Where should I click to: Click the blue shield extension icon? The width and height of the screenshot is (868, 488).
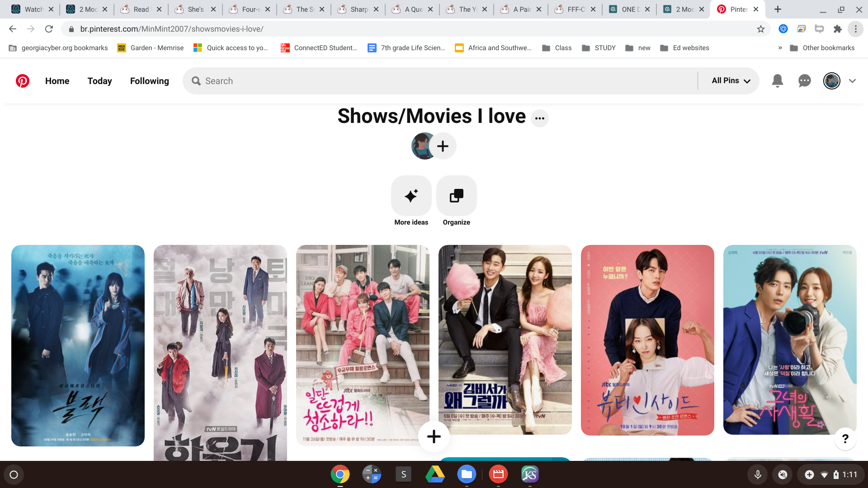(783, 29)
